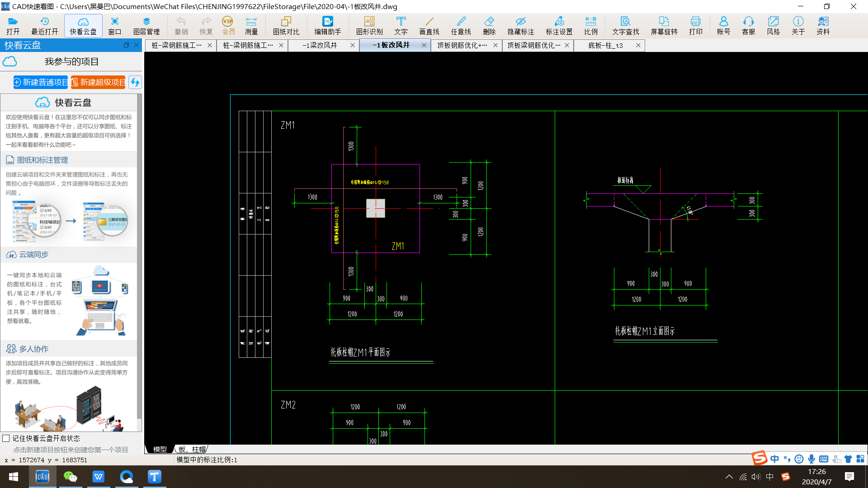Open the 资料 resources icon
This screenshot has height=488, width=868.
pos(823,26)
